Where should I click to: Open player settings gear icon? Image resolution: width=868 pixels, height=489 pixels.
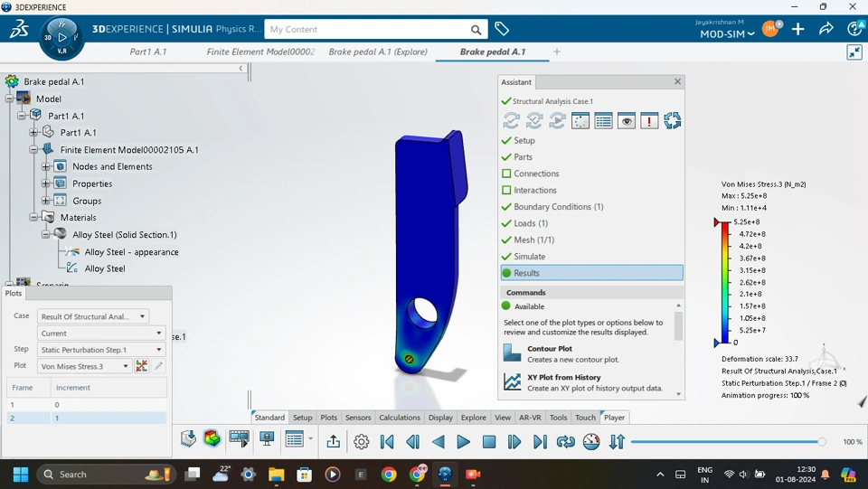(x=362, y=441)
